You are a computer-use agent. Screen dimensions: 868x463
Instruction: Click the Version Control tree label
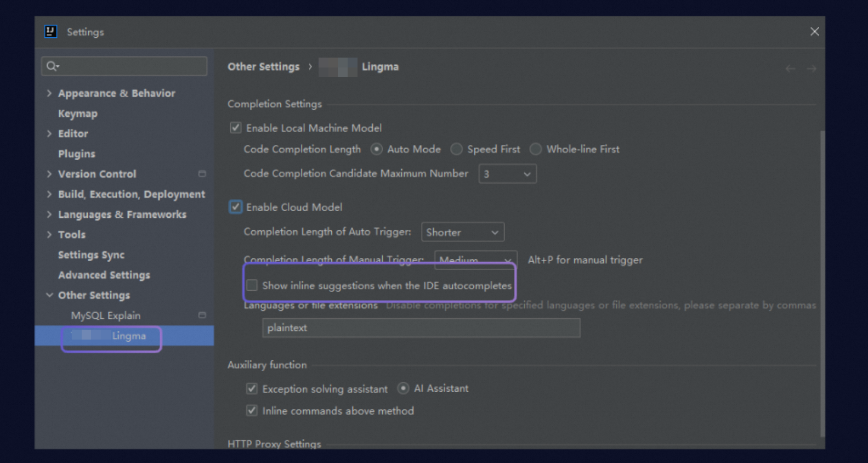97,174
